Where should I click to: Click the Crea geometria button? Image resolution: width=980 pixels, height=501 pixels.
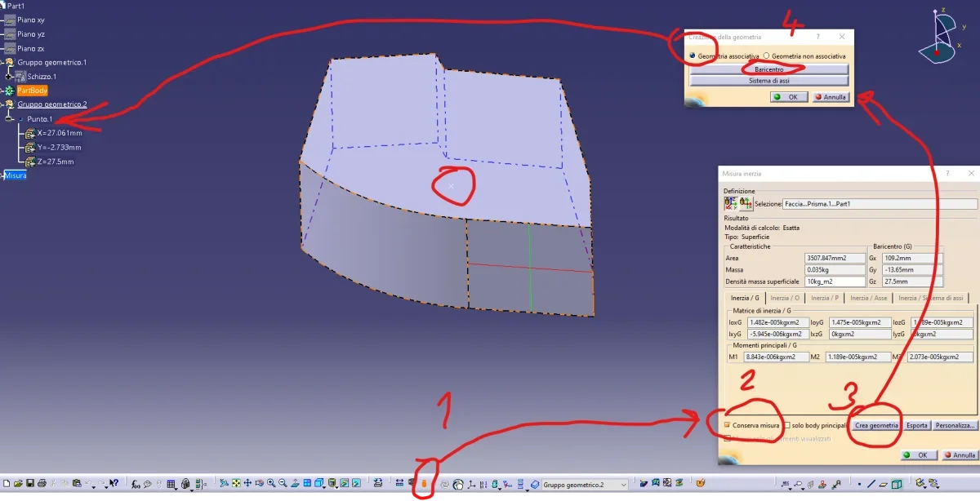pos(876,425)
